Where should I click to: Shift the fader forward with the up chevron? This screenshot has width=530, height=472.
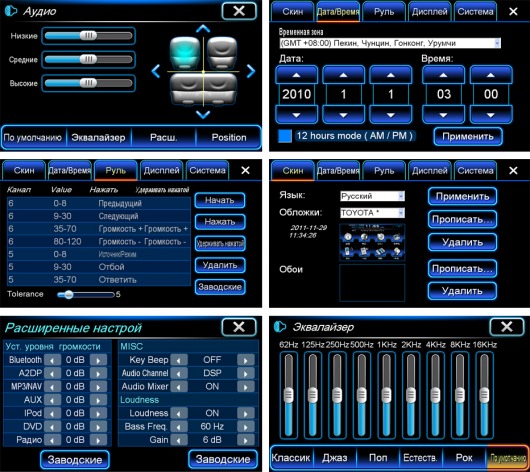click(x=203, y=29)
